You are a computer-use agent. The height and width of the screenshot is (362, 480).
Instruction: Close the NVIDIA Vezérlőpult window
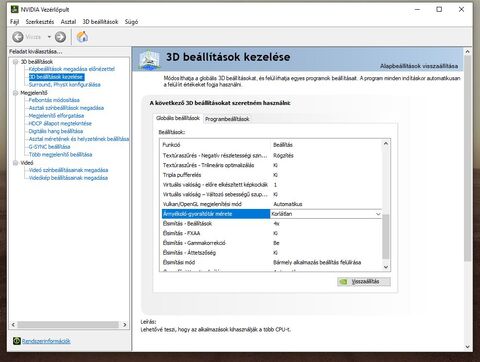461,9
